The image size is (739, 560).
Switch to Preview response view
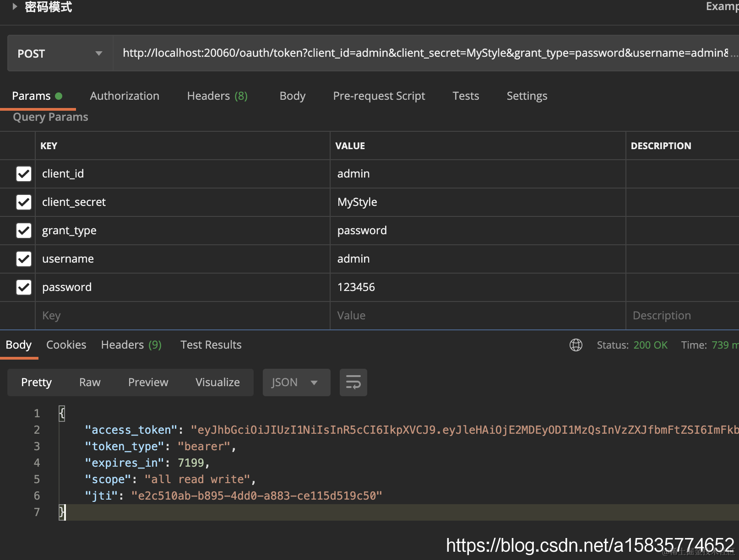coord(148,382)
